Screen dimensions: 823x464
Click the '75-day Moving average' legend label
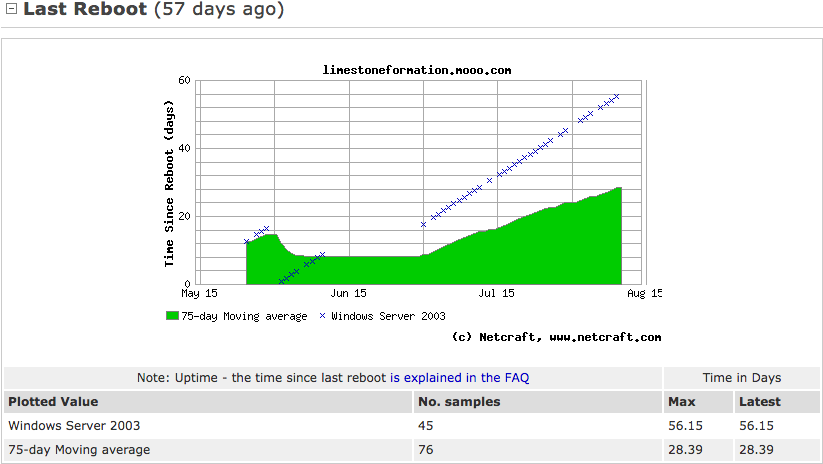click(244, 316)
